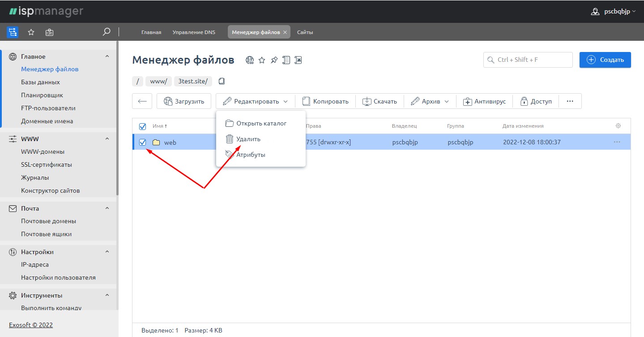Open pscbqbjp user menu dropdown
Viewport: 644px width, 337px height.
(x=619, y=12)
